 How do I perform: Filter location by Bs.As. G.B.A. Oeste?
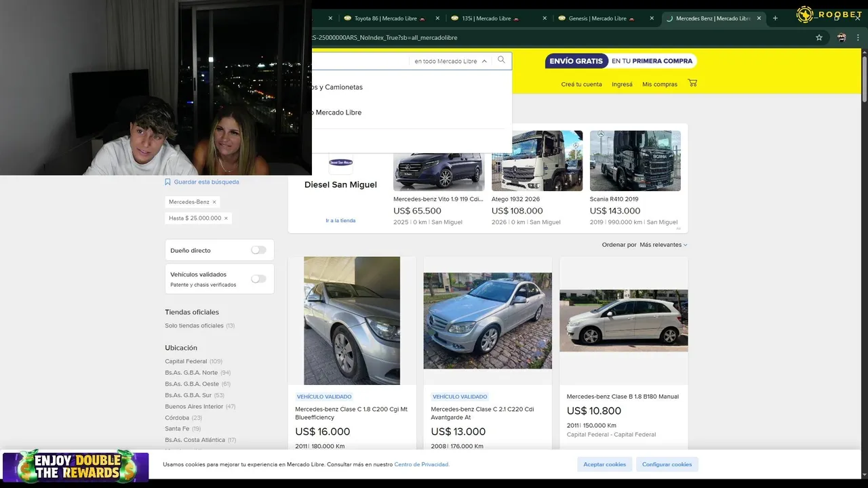tap(197, 384)
